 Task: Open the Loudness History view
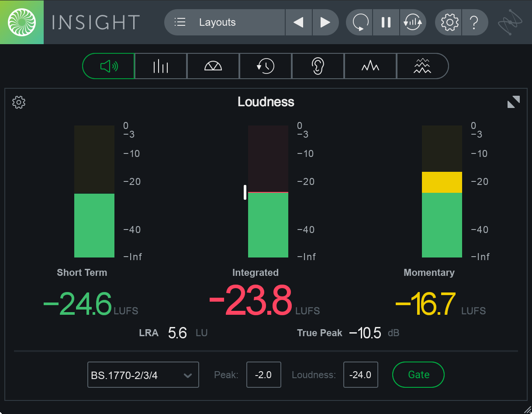coord(266,66)
